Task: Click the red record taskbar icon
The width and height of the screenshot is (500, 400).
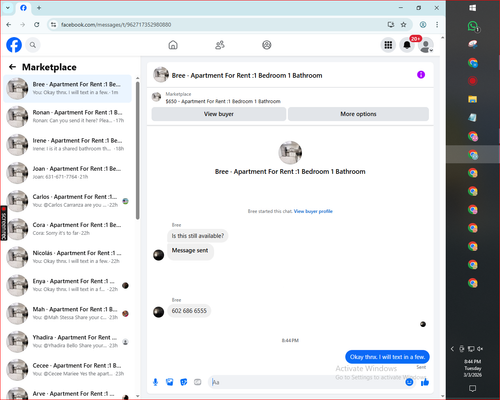Action: pos(473,81)
